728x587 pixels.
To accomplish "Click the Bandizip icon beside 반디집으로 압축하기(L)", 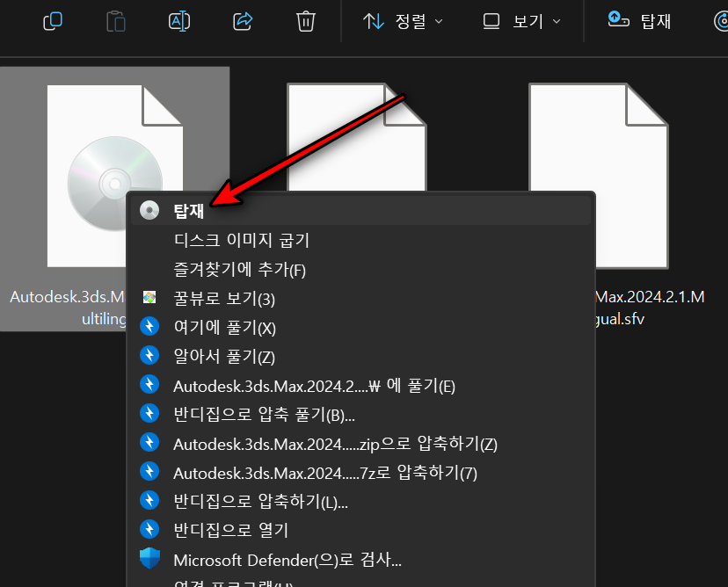I will (149, 500).
